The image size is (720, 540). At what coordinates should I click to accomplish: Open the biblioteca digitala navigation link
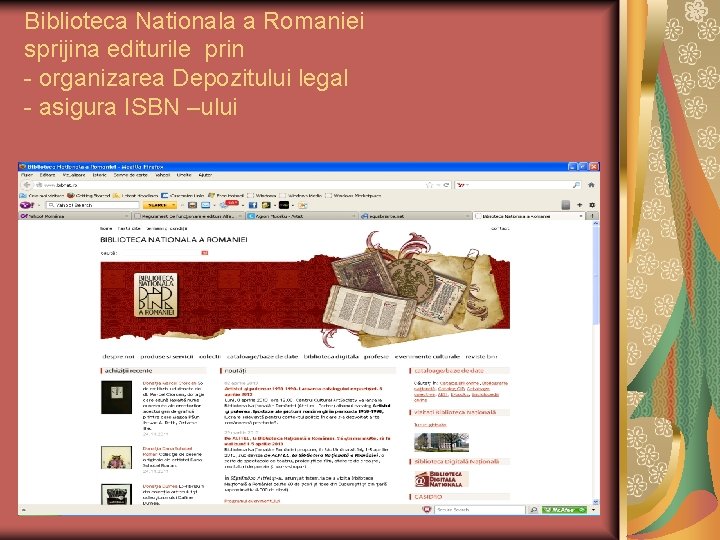pos(331,357)
